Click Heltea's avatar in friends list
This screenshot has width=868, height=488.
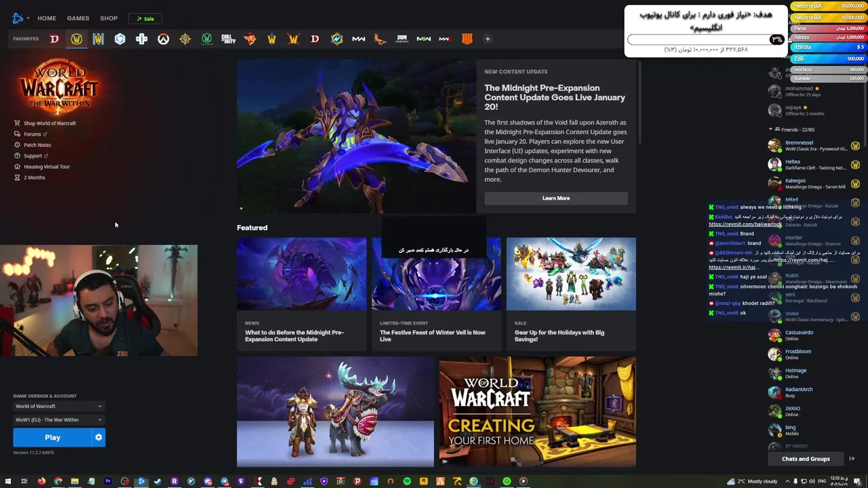click(774, 164)
